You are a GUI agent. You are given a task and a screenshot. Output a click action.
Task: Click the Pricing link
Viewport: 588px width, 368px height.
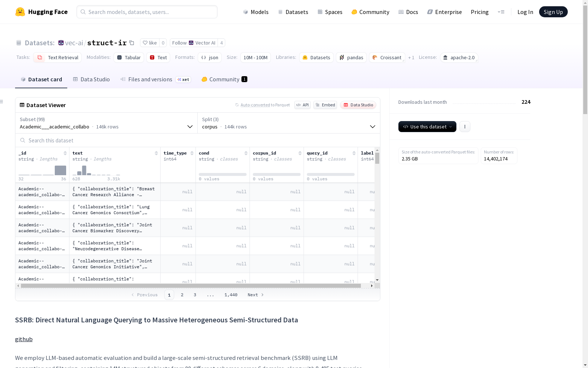pos(480,12)
